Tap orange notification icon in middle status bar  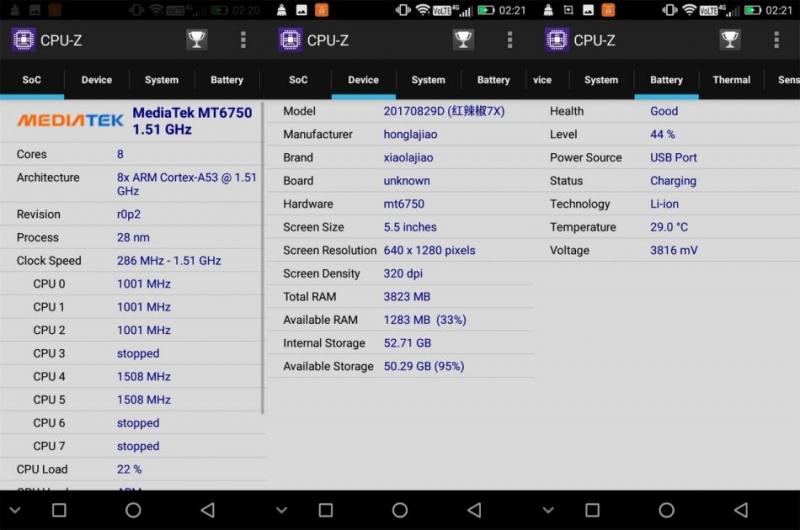(321, 10)
